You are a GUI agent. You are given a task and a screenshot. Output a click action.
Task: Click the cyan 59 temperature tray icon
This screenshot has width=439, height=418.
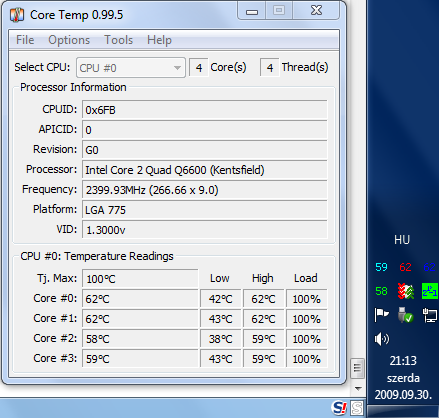[381, 267]
